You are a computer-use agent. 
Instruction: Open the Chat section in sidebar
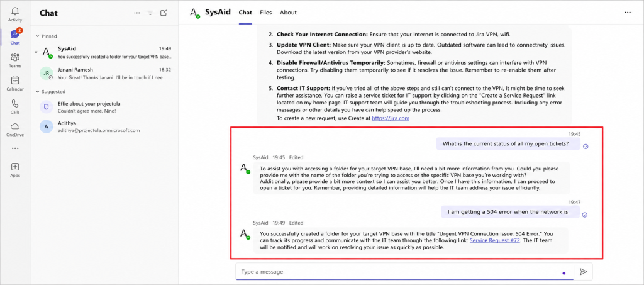tap(15, 37)
